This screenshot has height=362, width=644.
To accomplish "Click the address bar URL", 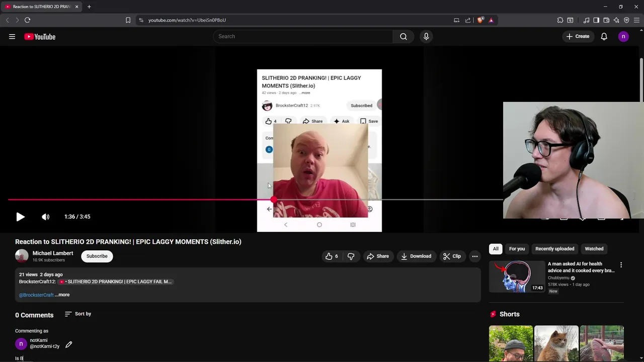I will coord(187,20).
